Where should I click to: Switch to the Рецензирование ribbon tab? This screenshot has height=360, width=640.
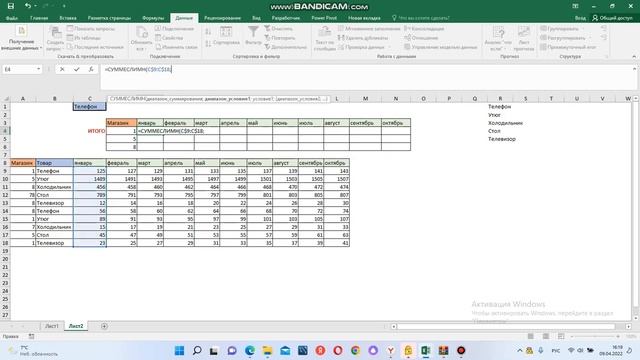(222, 18)
